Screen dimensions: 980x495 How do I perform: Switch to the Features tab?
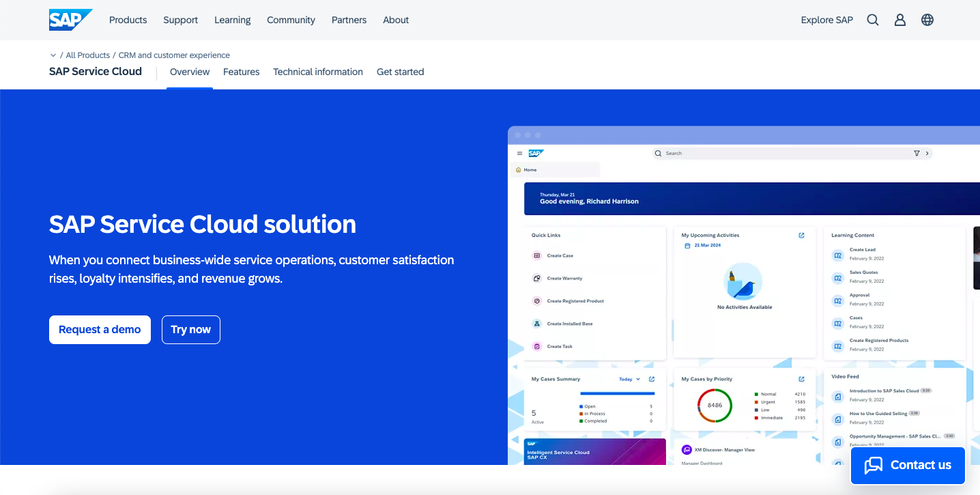pyautogui.click(x=242, y=72)
